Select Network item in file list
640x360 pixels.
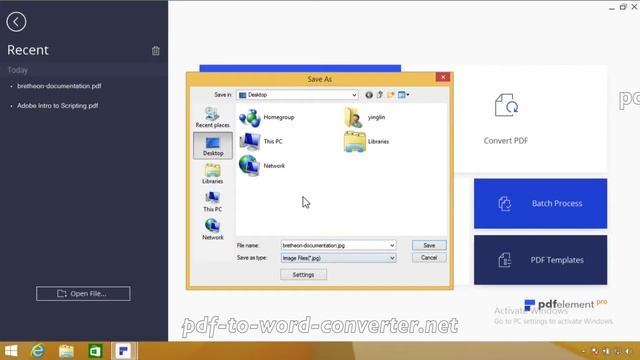tap(262, 166)
